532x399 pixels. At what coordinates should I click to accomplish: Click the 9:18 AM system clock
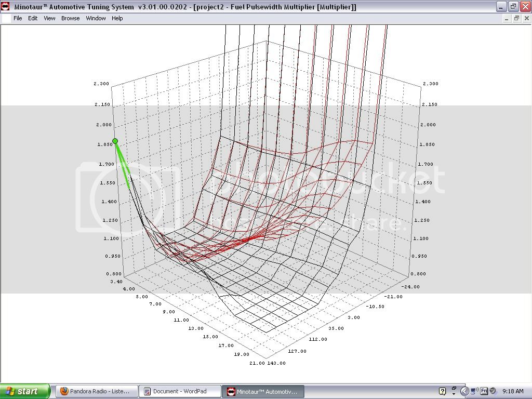(513, 391)
